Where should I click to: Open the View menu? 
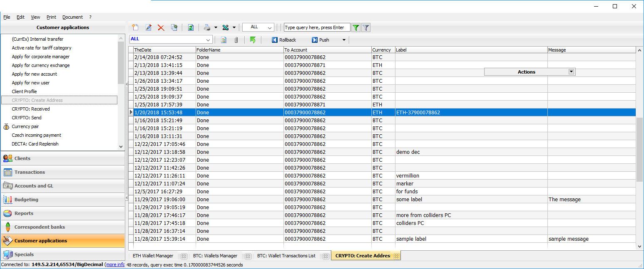pyautogui.click(x=35, y=17)
